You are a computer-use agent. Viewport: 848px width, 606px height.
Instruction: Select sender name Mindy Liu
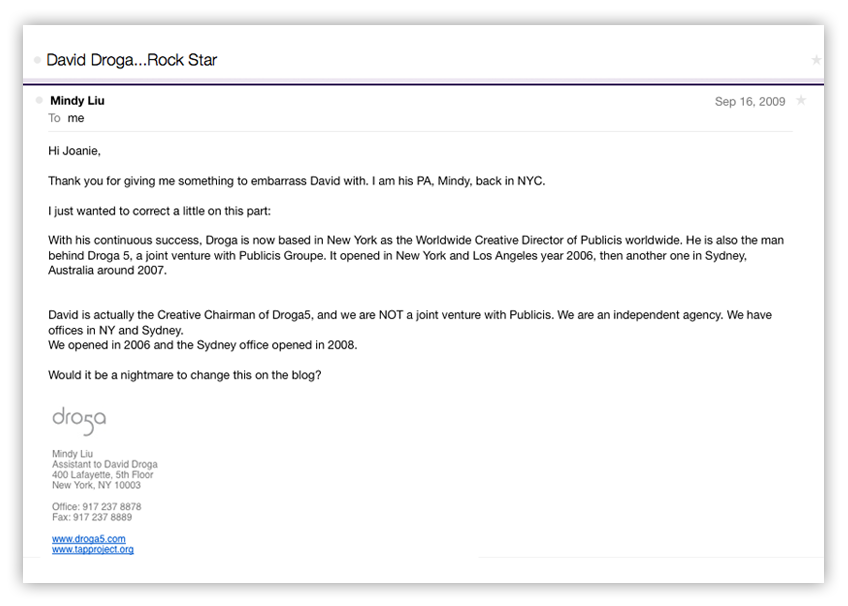pos(77,101)
